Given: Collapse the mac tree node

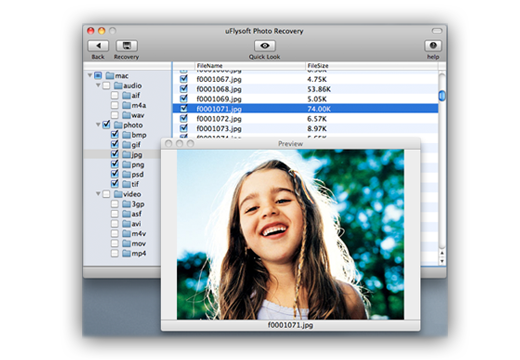Looking at the screenshot, I should [90, 75].
